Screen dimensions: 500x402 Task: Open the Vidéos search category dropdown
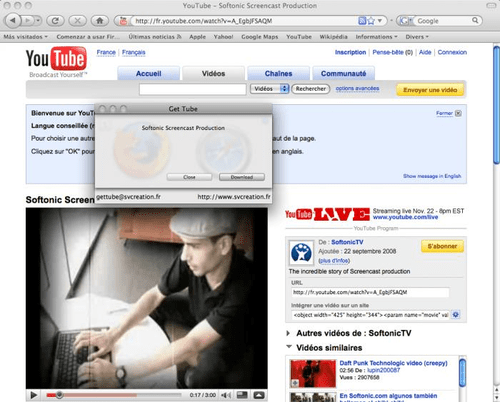click(x=269, y=89)
